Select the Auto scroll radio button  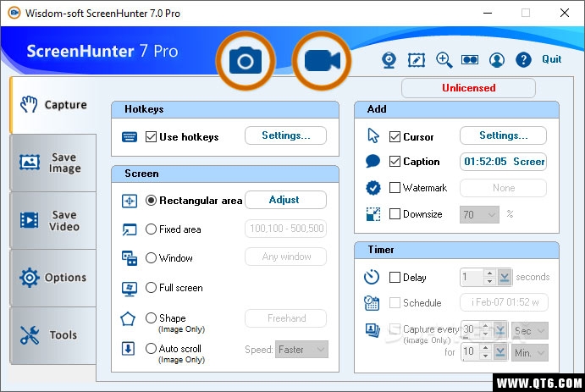(151, 348)
